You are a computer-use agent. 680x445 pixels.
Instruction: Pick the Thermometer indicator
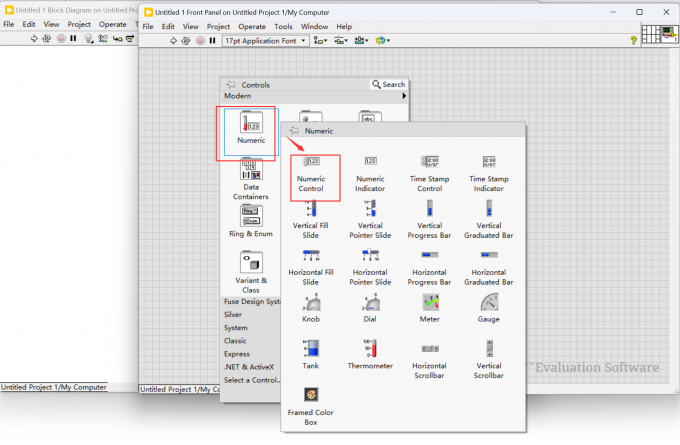[x=370, y=355]
